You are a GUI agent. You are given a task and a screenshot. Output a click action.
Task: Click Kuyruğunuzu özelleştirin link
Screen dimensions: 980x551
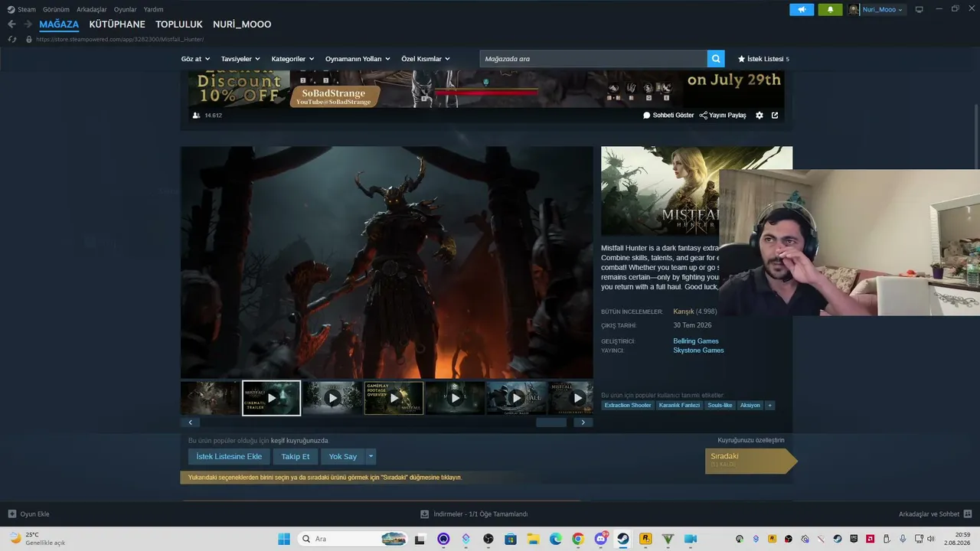(x=751, y=441)
